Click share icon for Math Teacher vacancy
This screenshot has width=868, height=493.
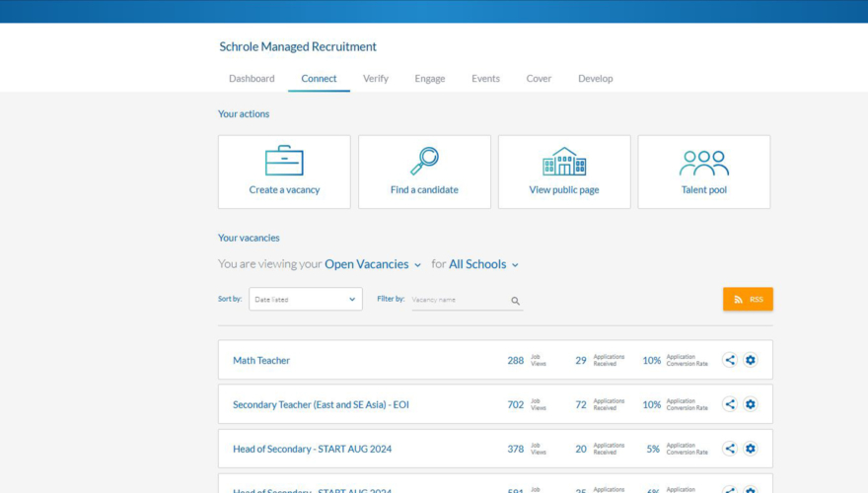[730, 360]
